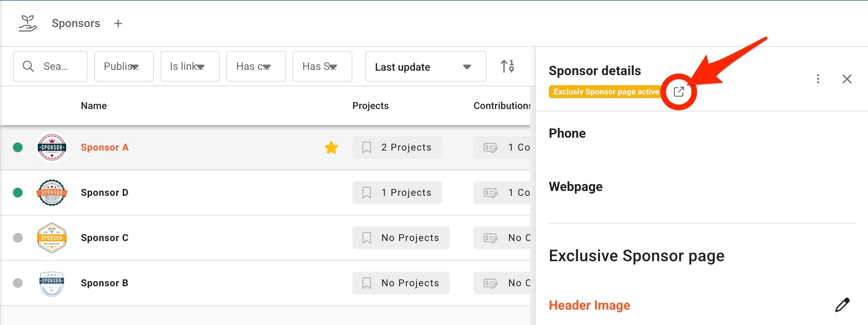
Task: Click the Sponsors plant-in-hand icon
Action: (x=27, y=23)
